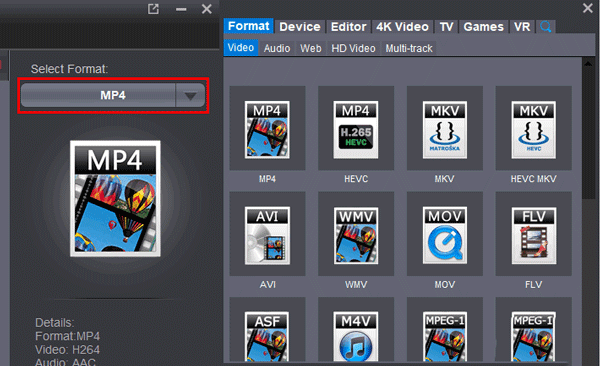Click the 'Video: H264' details text
Screen dimensions: 600x366
pos(67,350)
